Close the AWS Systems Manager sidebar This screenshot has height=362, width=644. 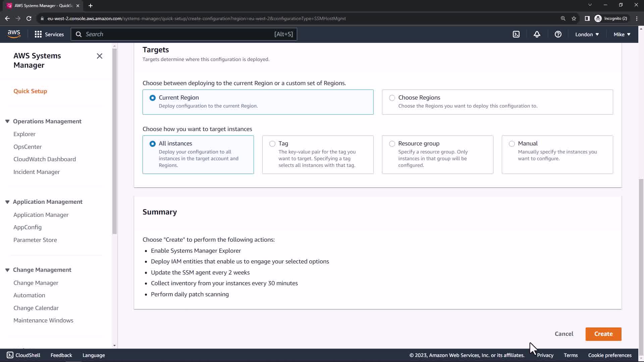(99, 56)
